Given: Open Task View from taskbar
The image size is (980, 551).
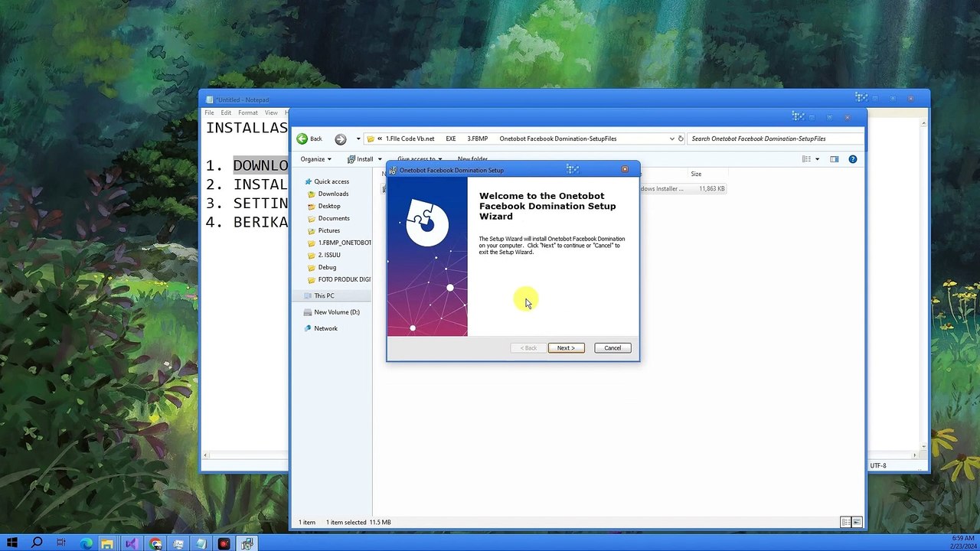Looking at the screenshot, I should pos(60,543).
